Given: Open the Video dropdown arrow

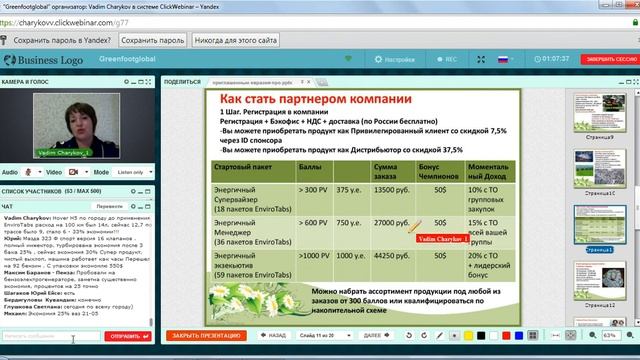Looking at the screenshot, I should [86, 172].
